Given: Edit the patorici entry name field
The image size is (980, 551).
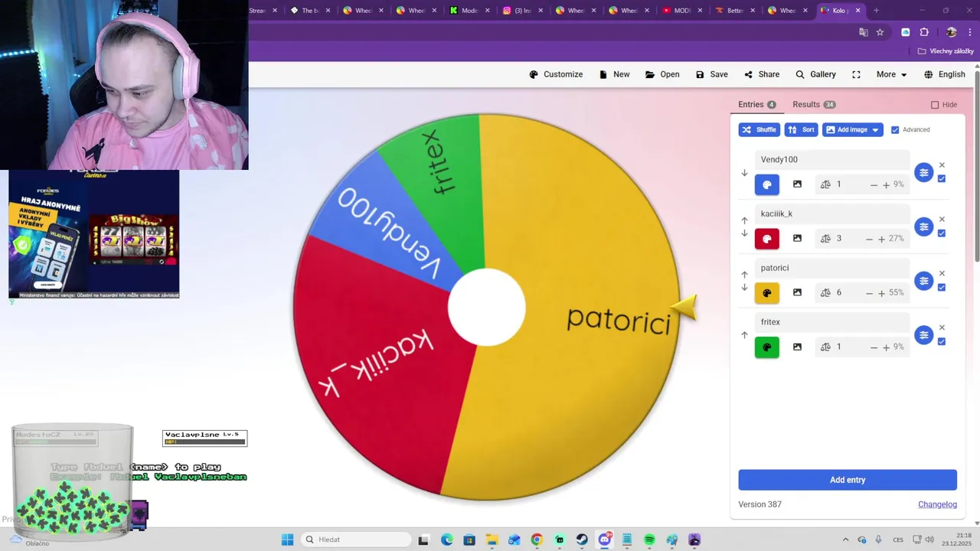Looking at the screenshot, I should pos(831,268).
